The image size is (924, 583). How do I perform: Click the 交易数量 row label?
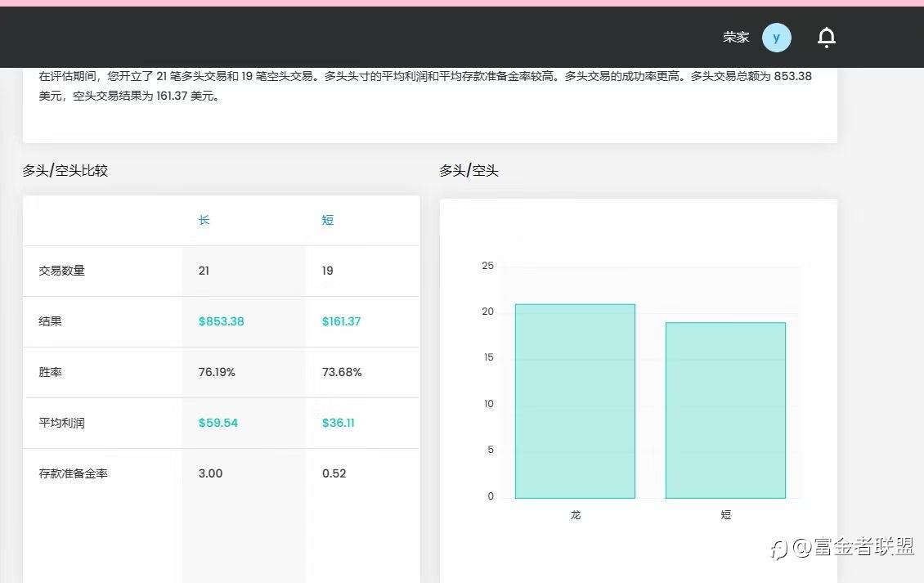[62, 271]
